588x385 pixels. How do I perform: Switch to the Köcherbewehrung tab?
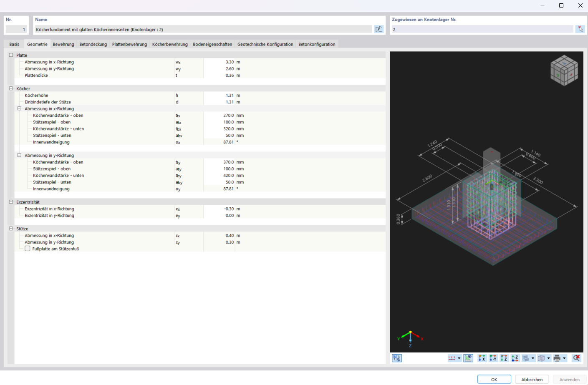click(169, 44)
